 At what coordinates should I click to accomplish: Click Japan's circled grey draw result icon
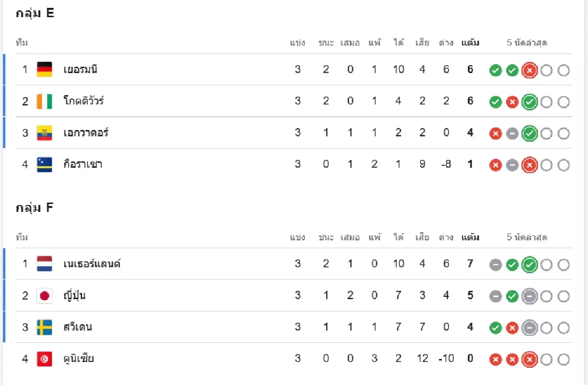(529, 296)
